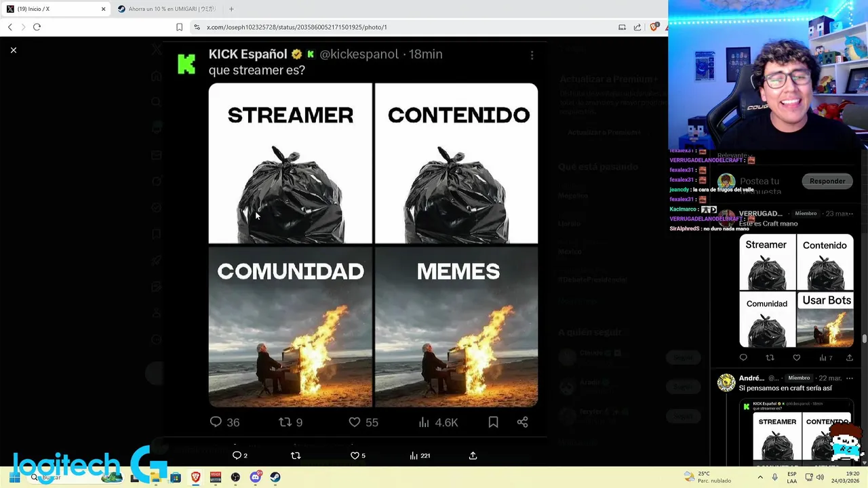Open the André... reply author name
The height and width of the screenshot is (488, 868).
pos(751,378)
